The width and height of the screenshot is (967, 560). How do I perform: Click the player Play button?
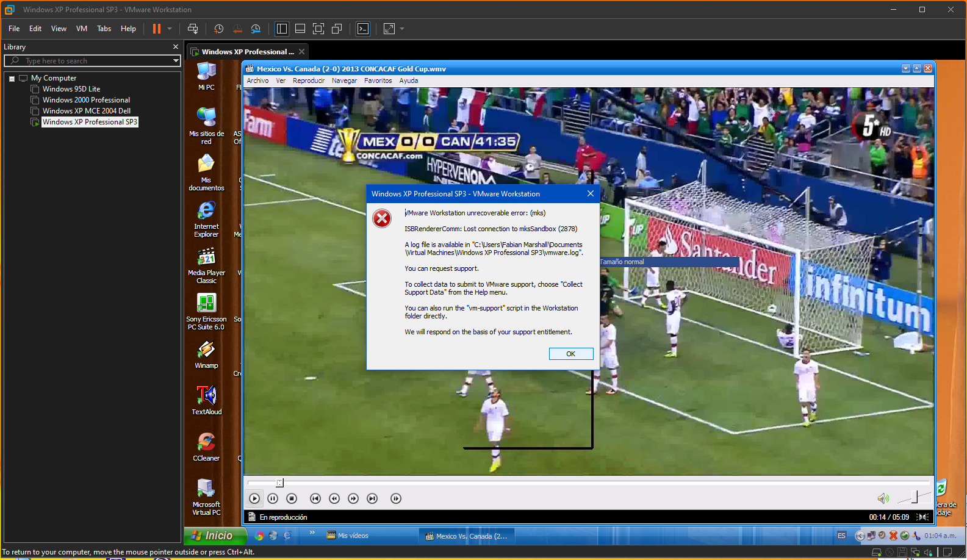coord(254,498)
